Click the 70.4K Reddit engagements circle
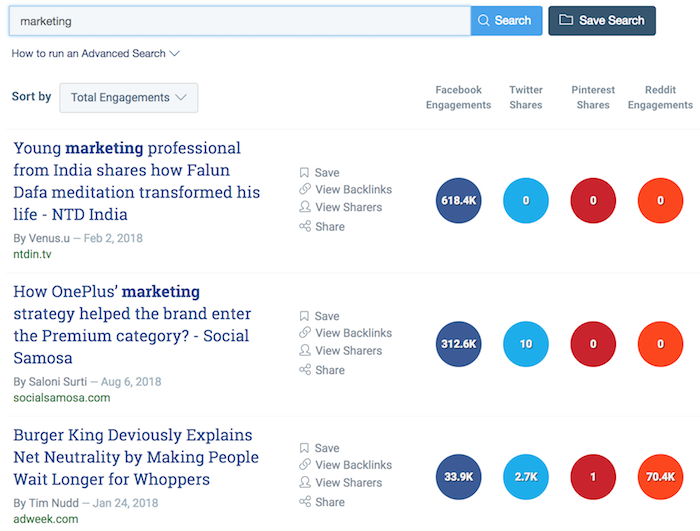The width and height of the screenshot is (700, 531). (x=660, y=477)
